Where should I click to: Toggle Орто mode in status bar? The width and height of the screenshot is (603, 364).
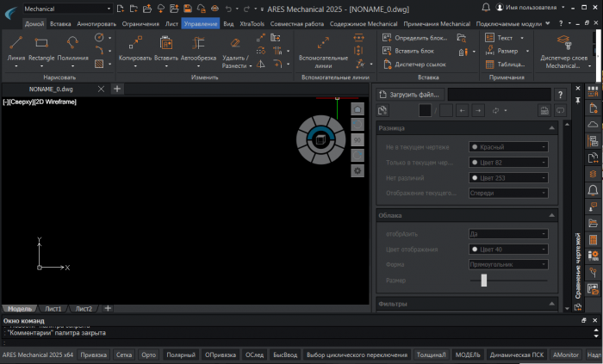148,355
